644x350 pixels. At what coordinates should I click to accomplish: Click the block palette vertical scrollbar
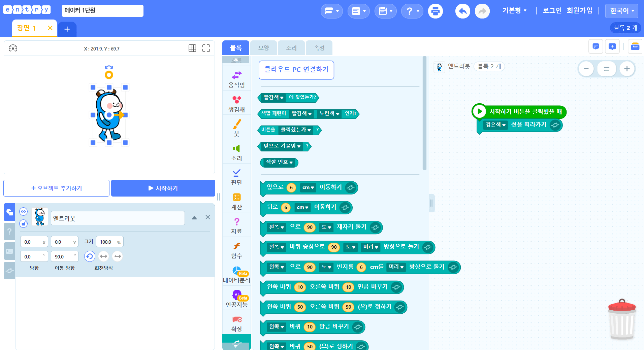pos(424,113)
